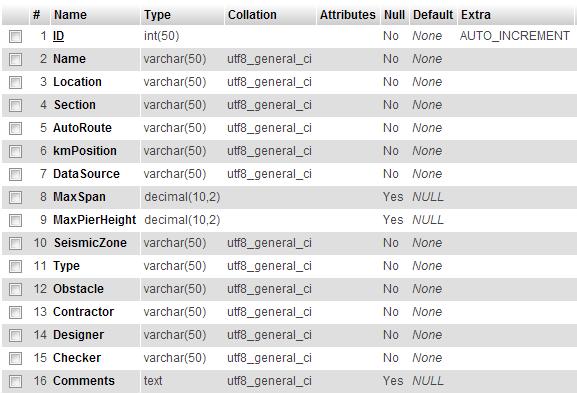The height and width of the screenshot is (394, 577).
Task: Enable the checkbox next to kmPosition
Action: coord(15,151)
